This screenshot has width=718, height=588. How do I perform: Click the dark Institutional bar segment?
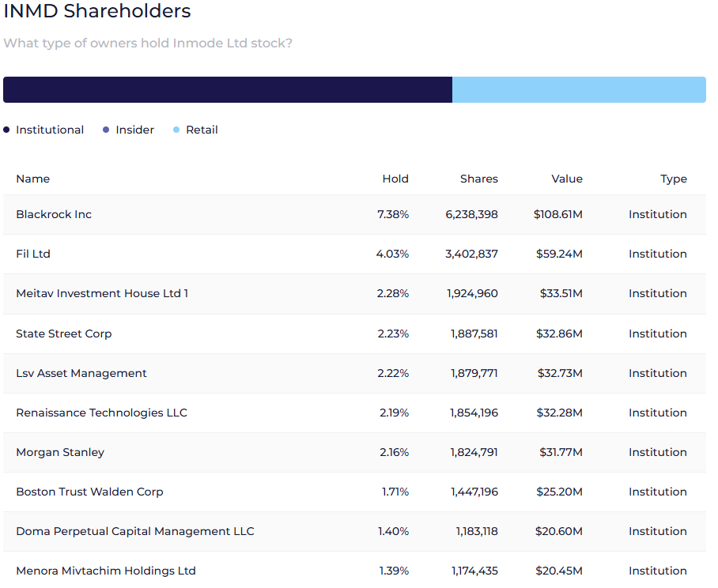click(x=228, y=89)
